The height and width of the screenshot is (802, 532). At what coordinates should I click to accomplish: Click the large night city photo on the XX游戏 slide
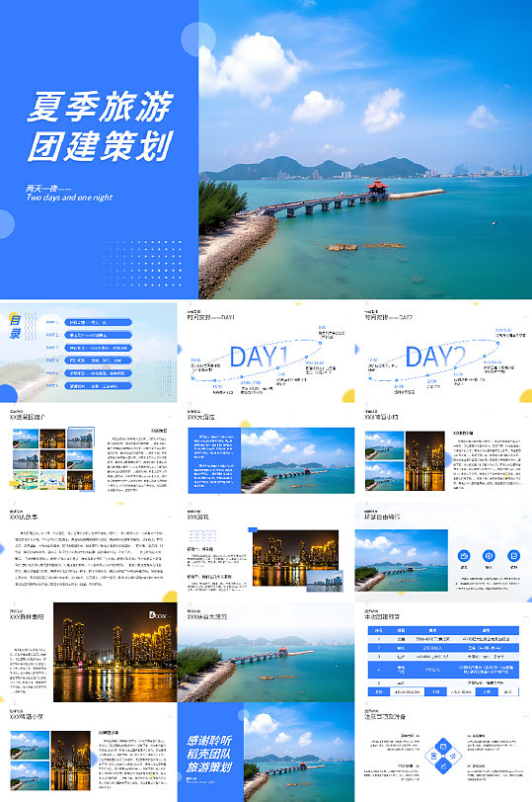coord(295,558)
